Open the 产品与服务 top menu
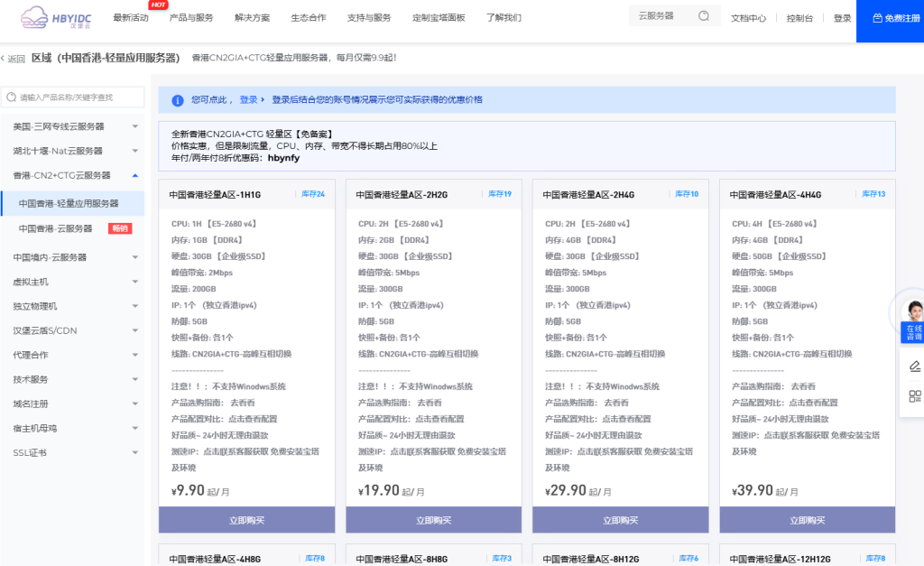 [191, 18]
